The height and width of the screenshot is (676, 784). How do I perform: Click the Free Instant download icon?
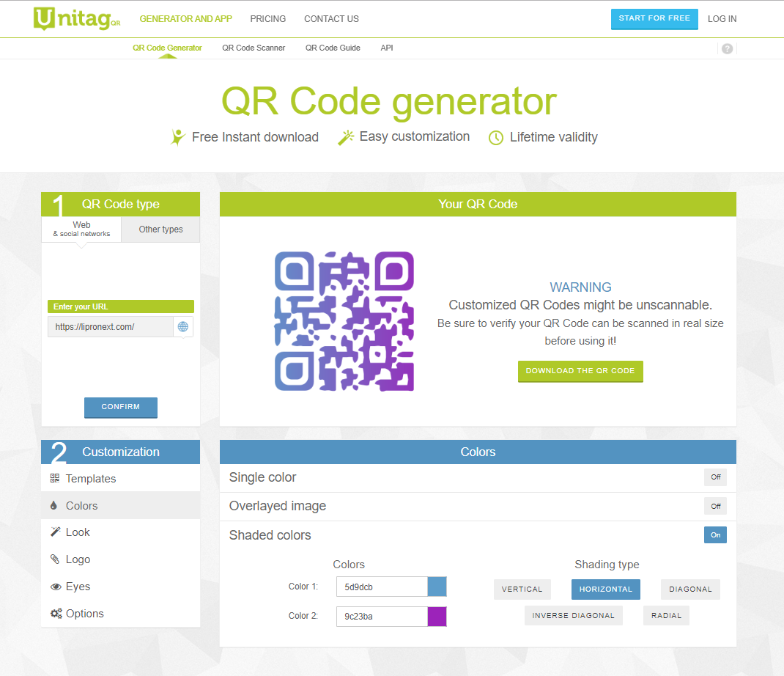177,137
